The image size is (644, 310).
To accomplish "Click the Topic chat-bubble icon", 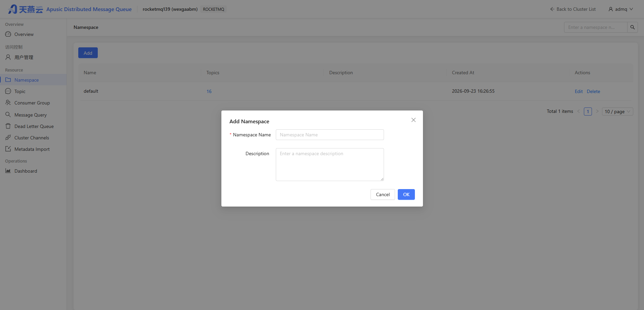I will pos(8,91).
